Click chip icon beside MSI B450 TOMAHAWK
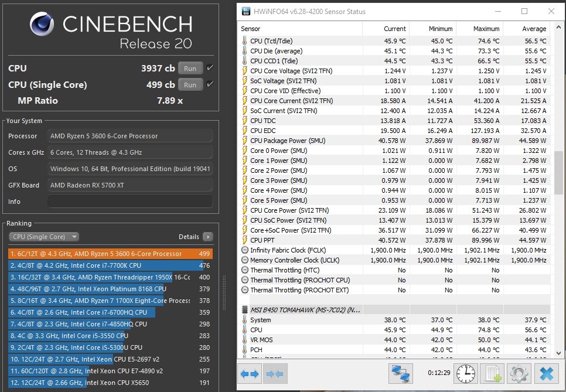Image resolution: width=566 pixels, height=392 pixels. pos(245,310)
